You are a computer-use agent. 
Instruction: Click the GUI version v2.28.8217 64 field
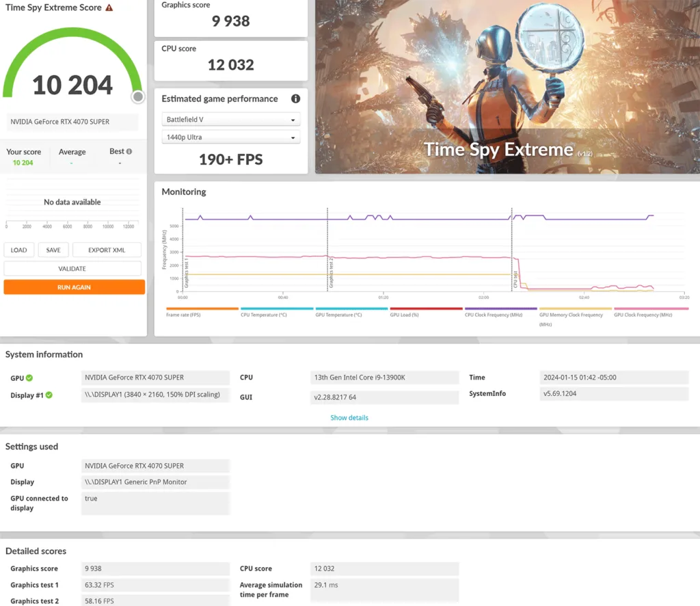coord(384,397)
